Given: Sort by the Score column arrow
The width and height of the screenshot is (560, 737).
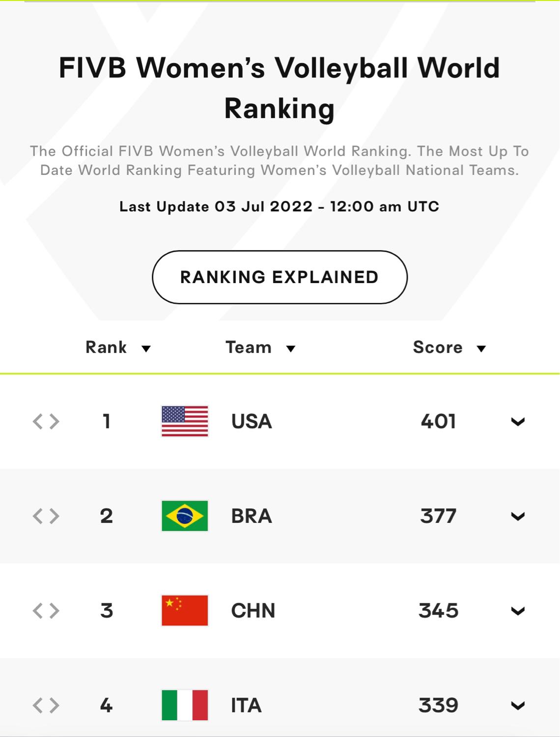Looking at the screenshot, I should pyautogui.click(x=481, y=349).
